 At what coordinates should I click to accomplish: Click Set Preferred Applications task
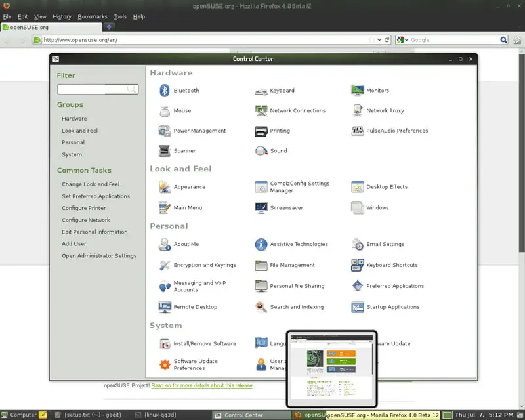[x=95, y=196]
